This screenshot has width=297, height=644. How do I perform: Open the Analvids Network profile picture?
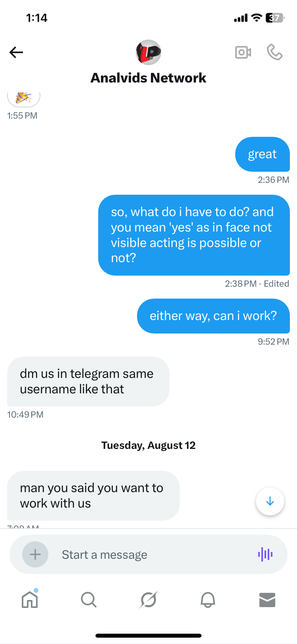click(148, 52)
